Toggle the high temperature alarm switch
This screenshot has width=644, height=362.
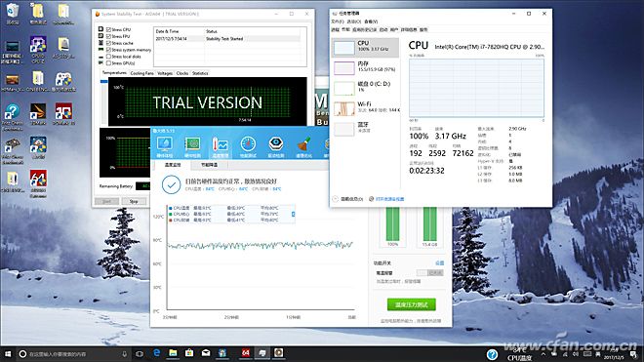point(429,273)
